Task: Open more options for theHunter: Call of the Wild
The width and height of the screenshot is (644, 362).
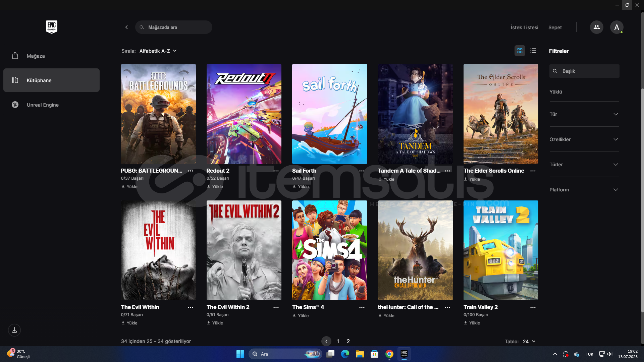Action: pyautogui.click(x=447, y=307)
